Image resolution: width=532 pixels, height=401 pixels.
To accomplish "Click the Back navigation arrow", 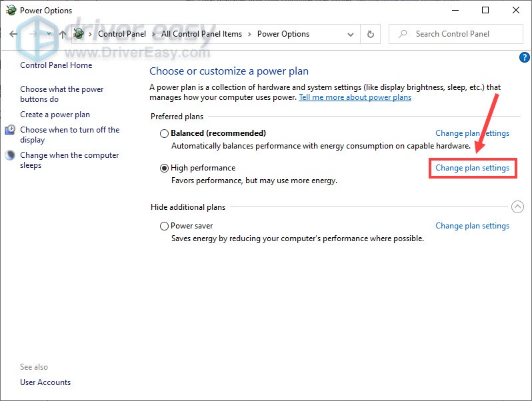I will [13, 34].
